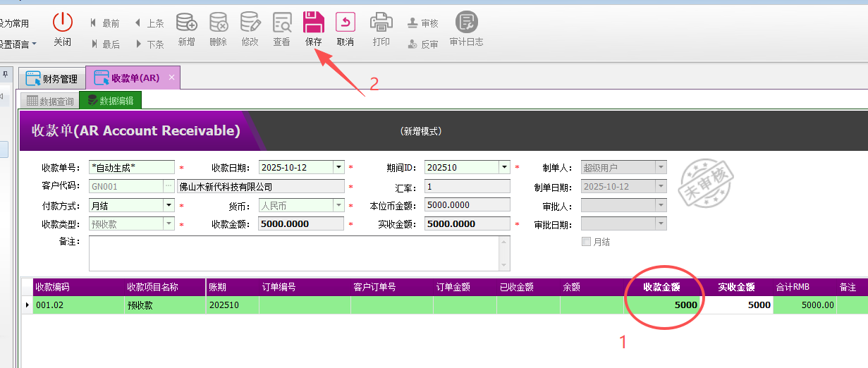Click the row's 收款金额 cell 5000
The image size is (868, 368).
coord(662,305)
